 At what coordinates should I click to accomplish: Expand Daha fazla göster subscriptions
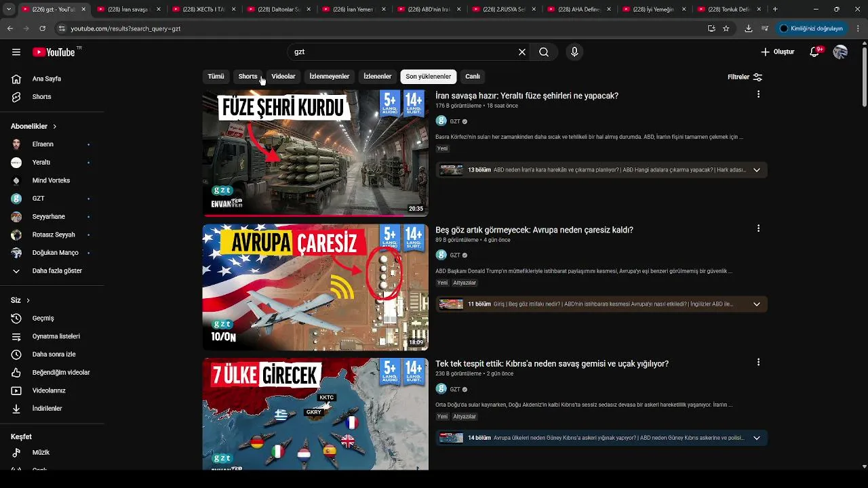[52, 270]
